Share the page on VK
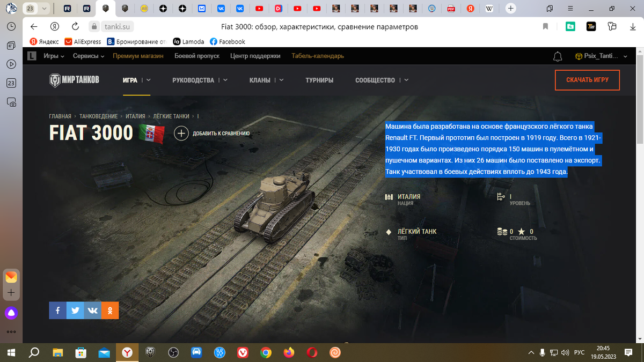This screenshot has height=362, width=644. click(x=92, y=311)
